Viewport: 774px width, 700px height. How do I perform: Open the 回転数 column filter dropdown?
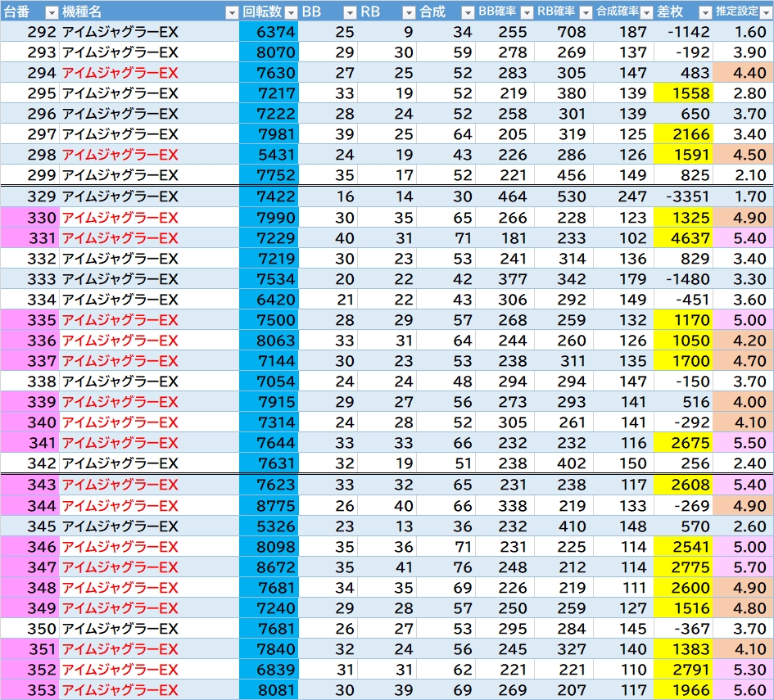click(x=292, y=12)
